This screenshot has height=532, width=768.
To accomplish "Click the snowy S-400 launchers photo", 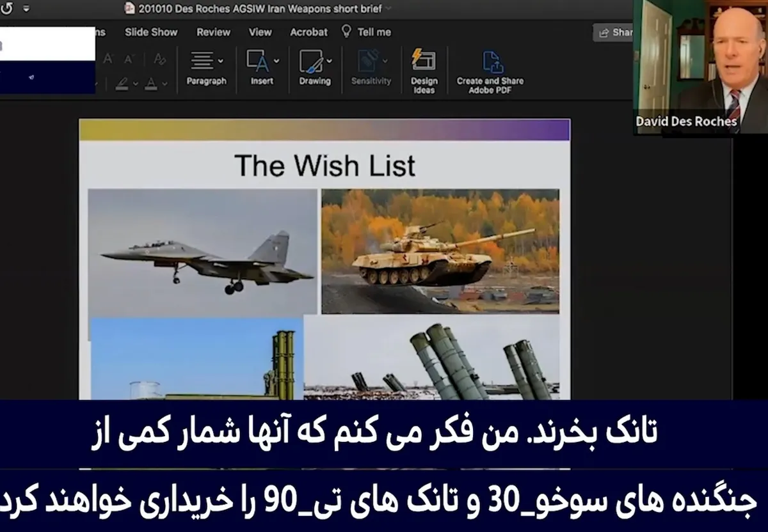I will pos(431,357).
